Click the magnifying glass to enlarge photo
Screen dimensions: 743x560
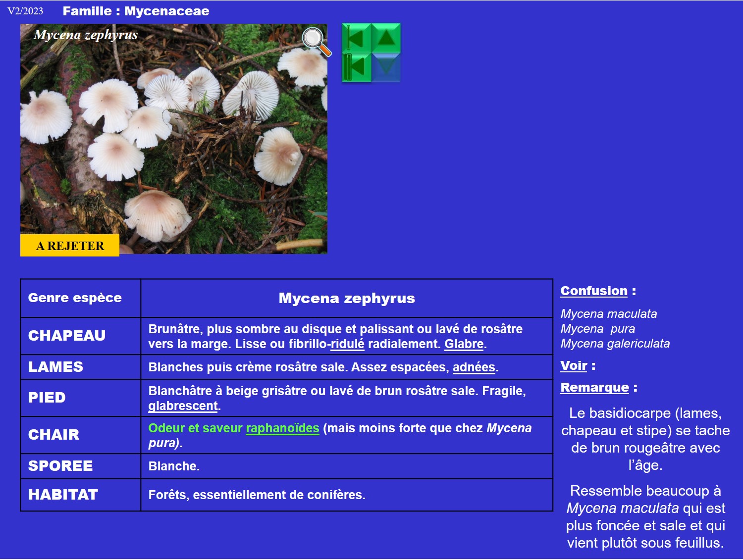click(x=316, y=41)
